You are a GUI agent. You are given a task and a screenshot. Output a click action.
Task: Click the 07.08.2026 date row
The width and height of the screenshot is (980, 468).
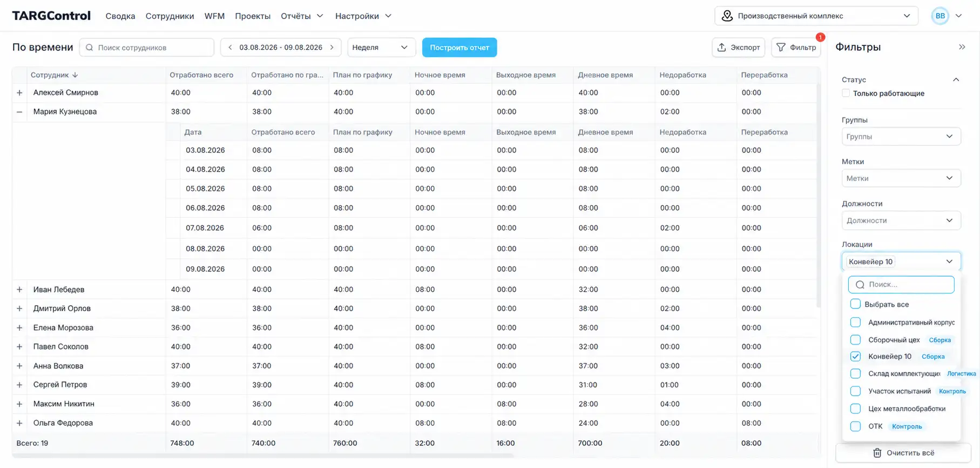click(491, 228)
